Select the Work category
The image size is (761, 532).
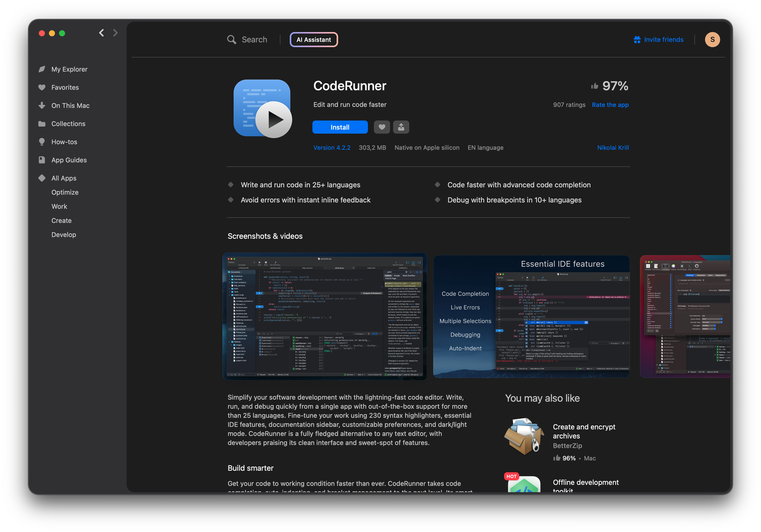(59, 206)
